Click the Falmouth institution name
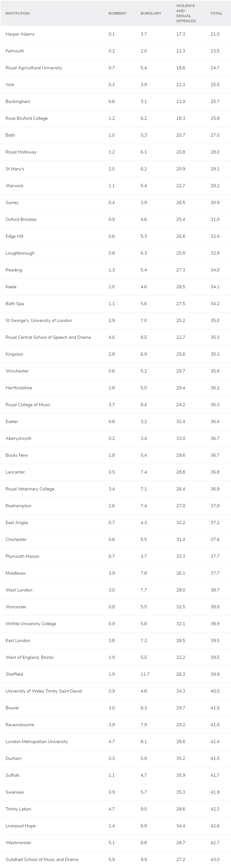 pyautogui.click(x=15, y=51)
